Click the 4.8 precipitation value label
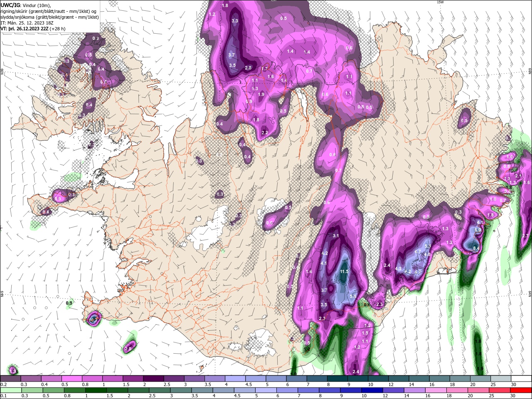This screenshot has height=399, width=532. tap(427, 254)
